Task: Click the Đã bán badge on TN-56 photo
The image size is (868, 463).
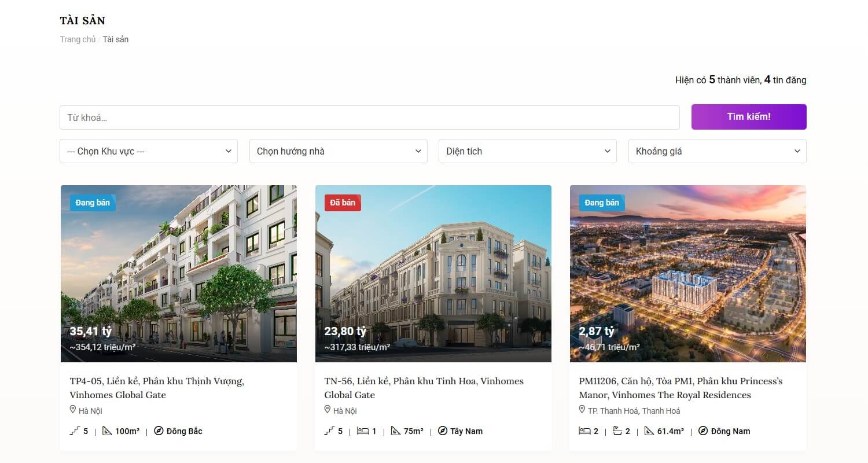Action: 343,203
